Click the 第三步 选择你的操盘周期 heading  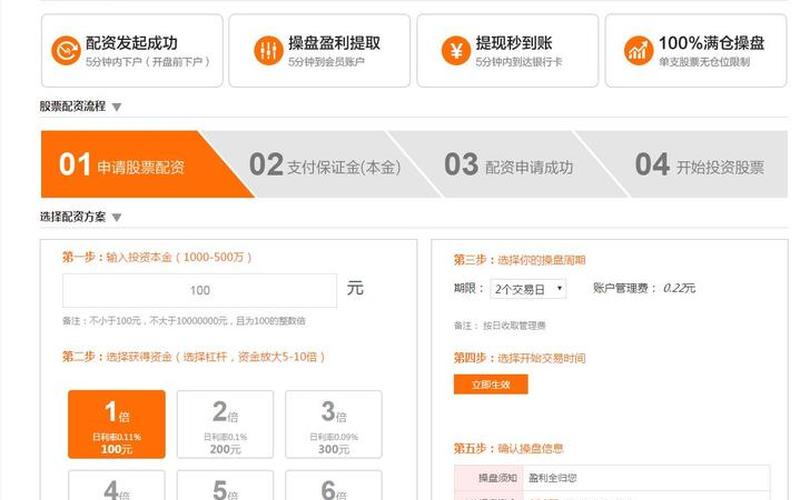[x=519, y=260]
